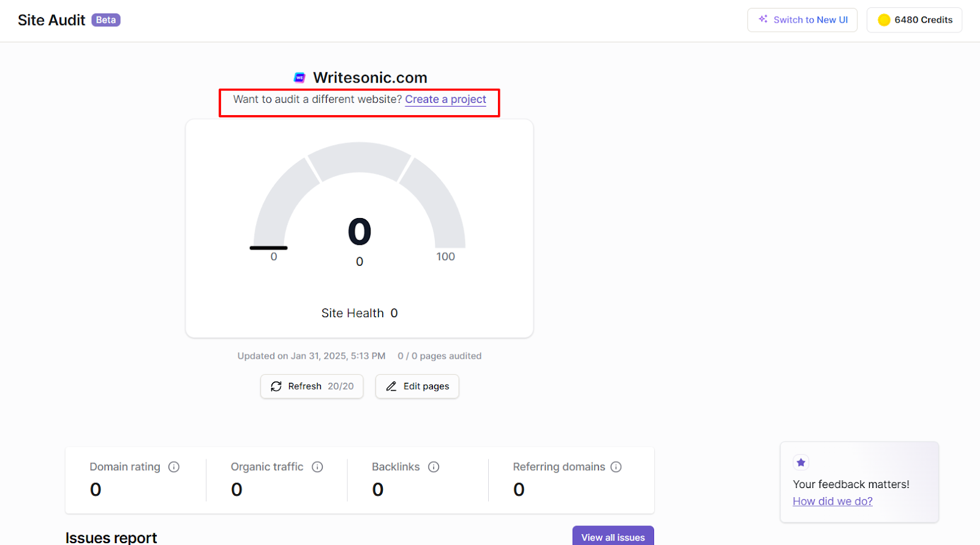Click the Beta badge next to Site Audit
The width and height of the screenshot is (980, 545).
(x=106, y=20)
